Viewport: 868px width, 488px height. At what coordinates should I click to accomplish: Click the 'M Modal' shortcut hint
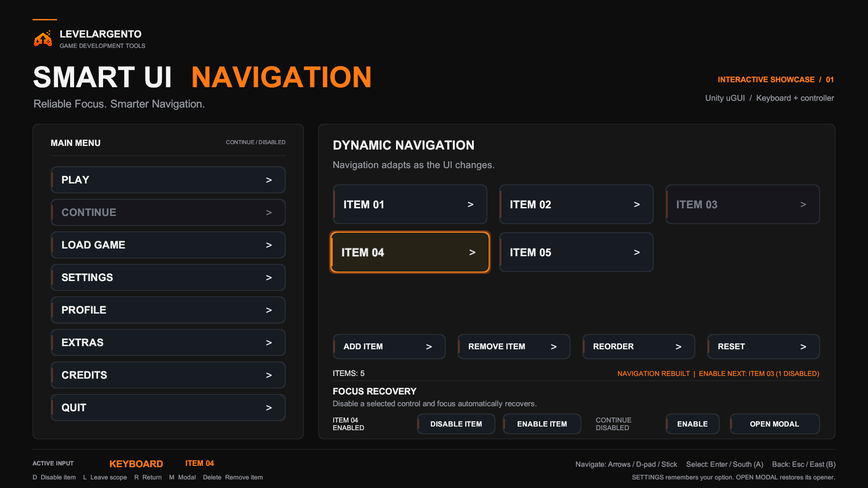point(182,477)
